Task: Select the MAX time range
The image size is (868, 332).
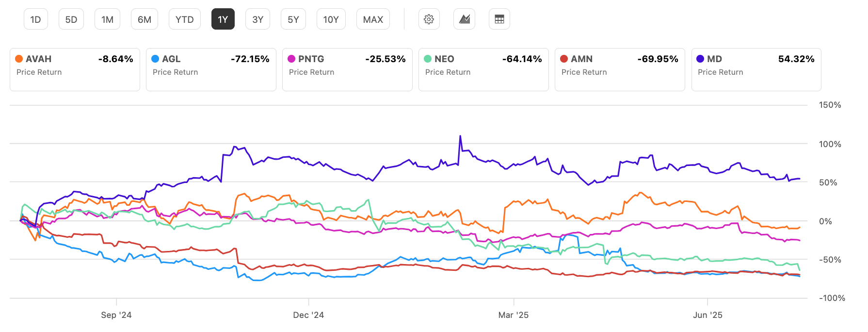Action: 373,19
